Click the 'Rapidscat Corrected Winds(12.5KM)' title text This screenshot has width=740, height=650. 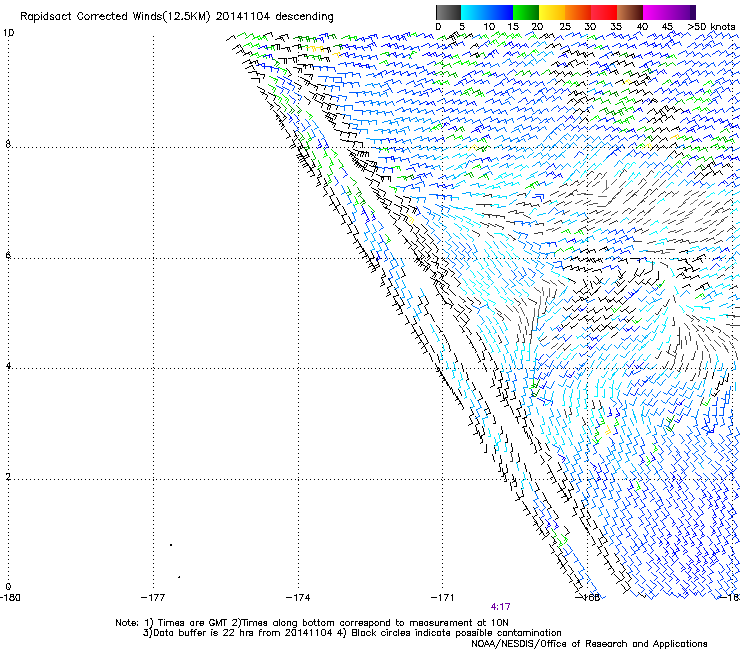[x=115, y=17]
